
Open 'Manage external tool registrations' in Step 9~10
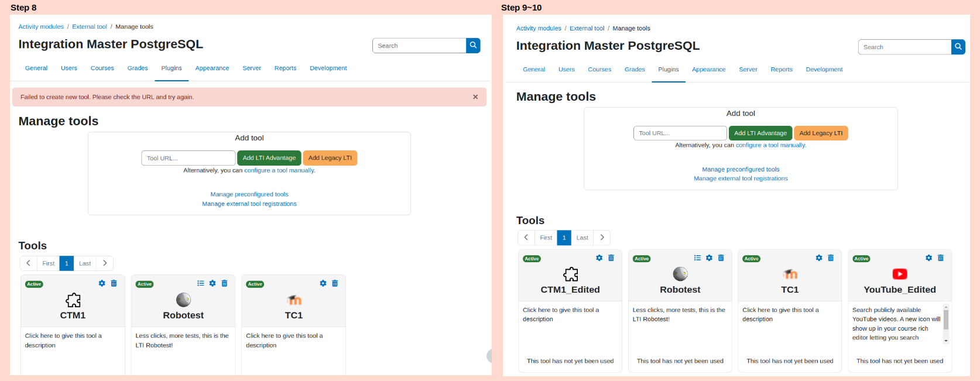741,179
